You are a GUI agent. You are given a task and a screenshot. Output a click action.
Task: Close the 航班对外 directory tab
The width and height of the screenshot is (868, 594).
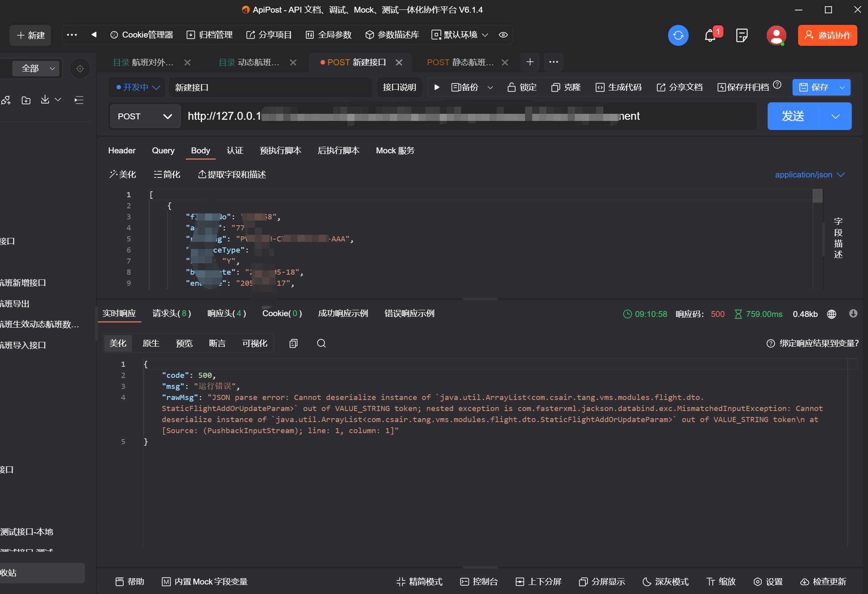187,62
